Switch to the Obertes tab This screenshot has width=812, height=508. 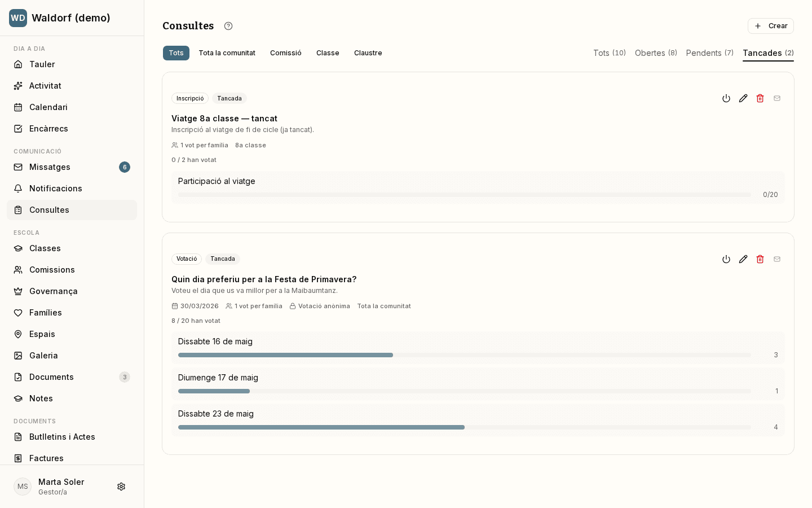[656, 53]
